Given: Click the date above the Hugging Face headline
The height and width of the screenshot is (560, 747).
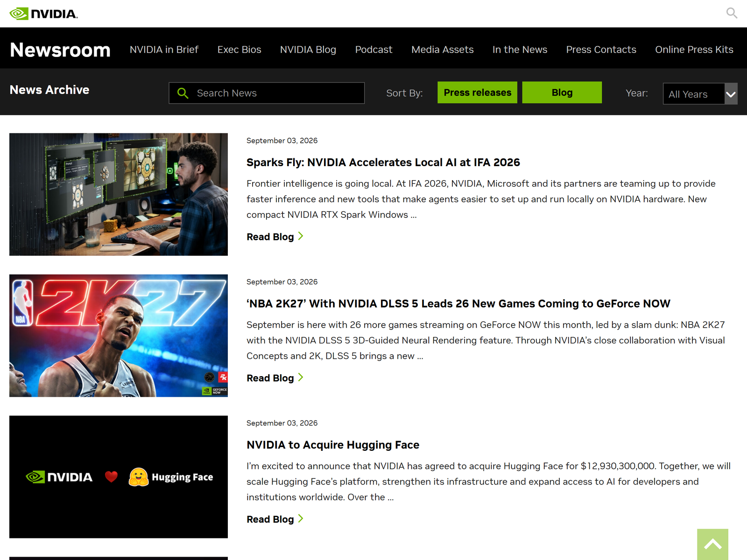Looking at the screenshot, I should click(x=282, y=423).
